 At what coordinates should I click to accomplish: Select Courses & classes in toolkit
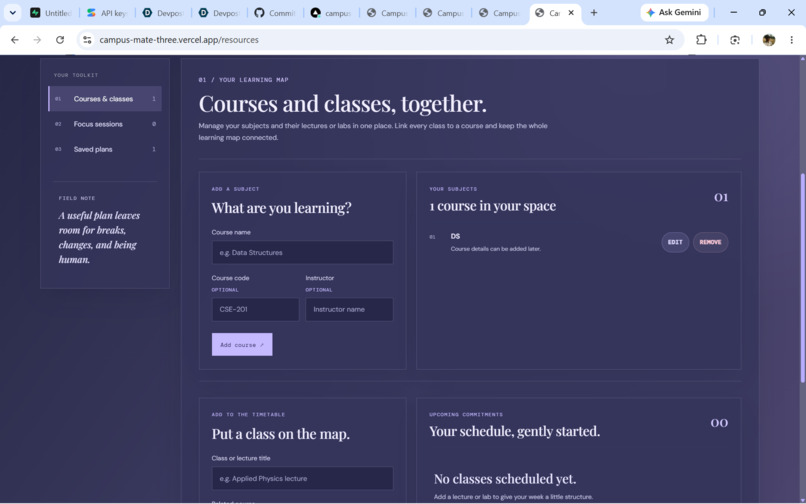pos(105,99)
